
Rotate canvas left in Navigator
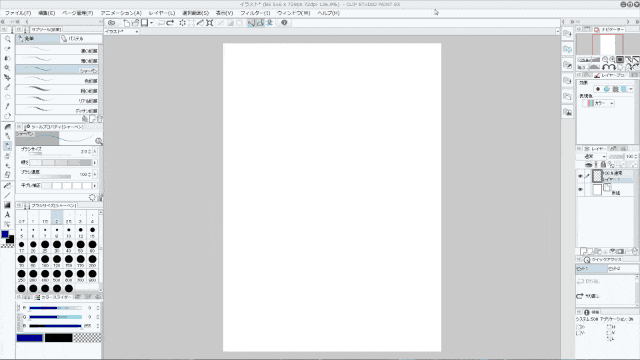[605, 67]
